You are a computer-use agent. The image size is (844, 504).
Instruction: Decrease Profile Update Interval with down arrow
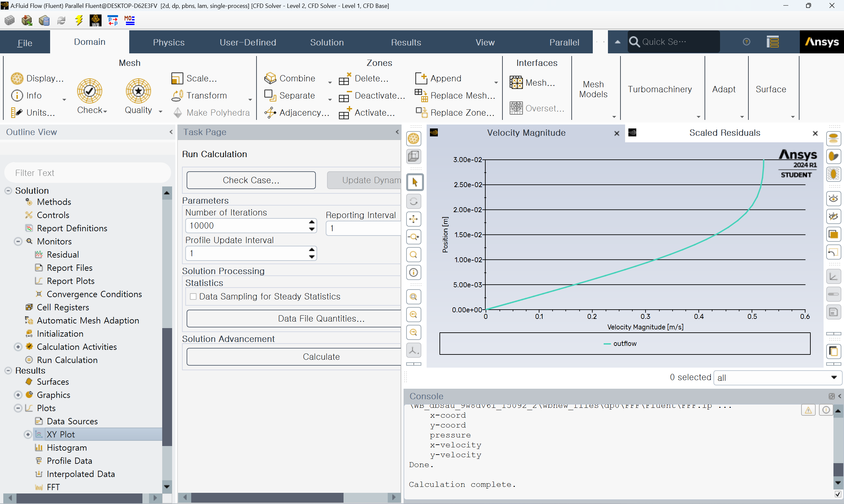(x=312, y=257)
